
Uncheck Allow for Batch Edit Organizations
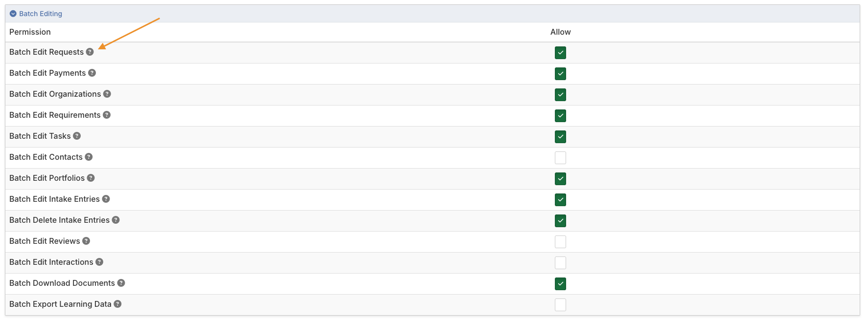pos(560,95)
